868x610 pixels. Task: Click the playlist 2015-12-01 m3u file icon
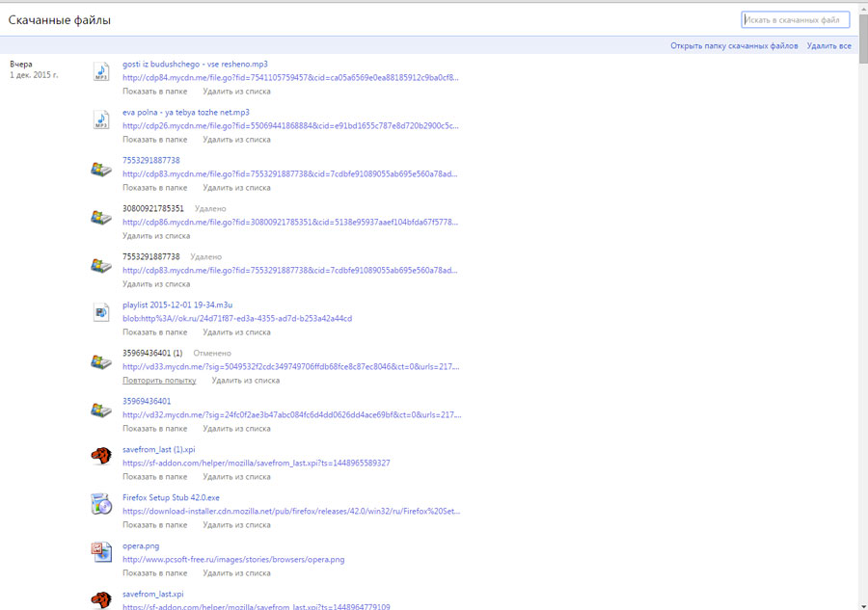(101, 311)
